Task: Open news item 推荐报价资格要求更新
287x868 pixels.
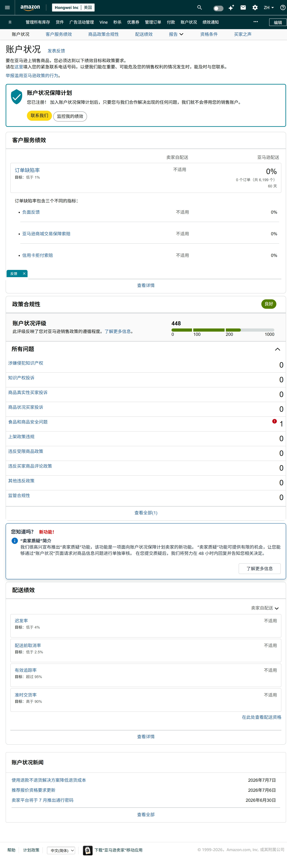Action: (33, 790)
